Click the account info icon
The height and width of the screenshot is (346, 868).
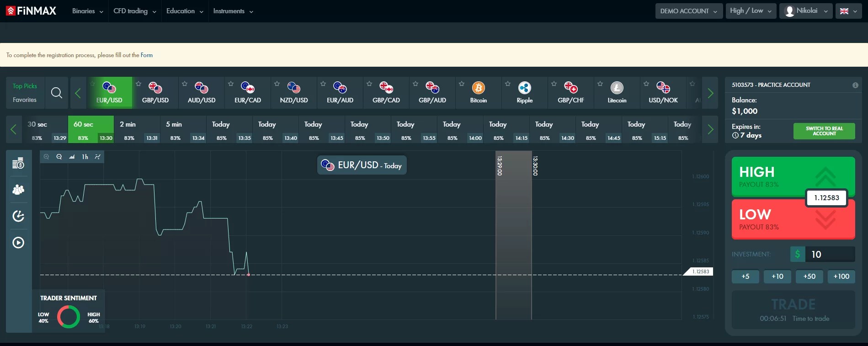tap(855, 85)
